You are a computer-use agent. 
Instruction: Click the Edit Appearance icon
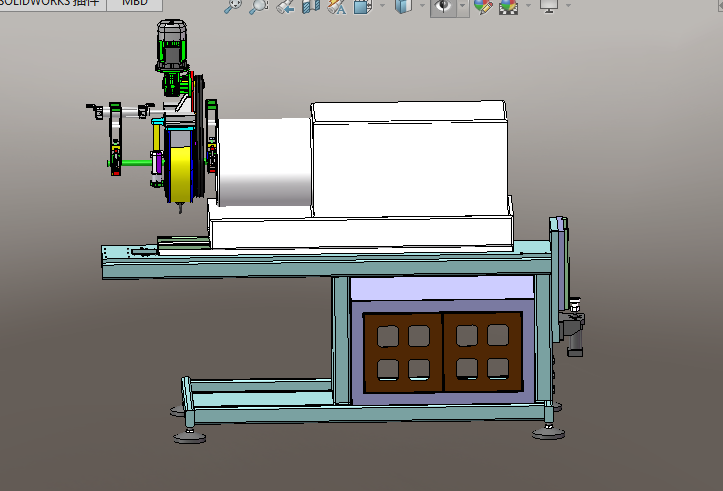[x=483, y=6]
